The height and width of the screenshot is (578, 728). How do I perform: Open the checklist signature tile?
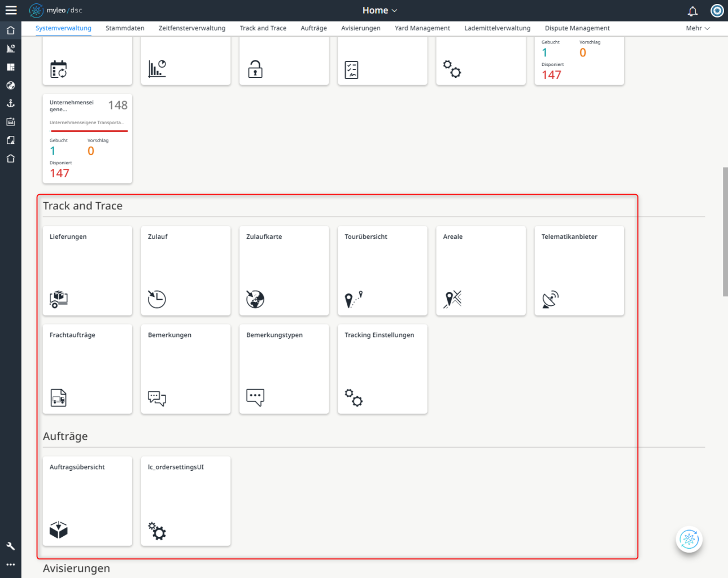[x=382, y=61]
